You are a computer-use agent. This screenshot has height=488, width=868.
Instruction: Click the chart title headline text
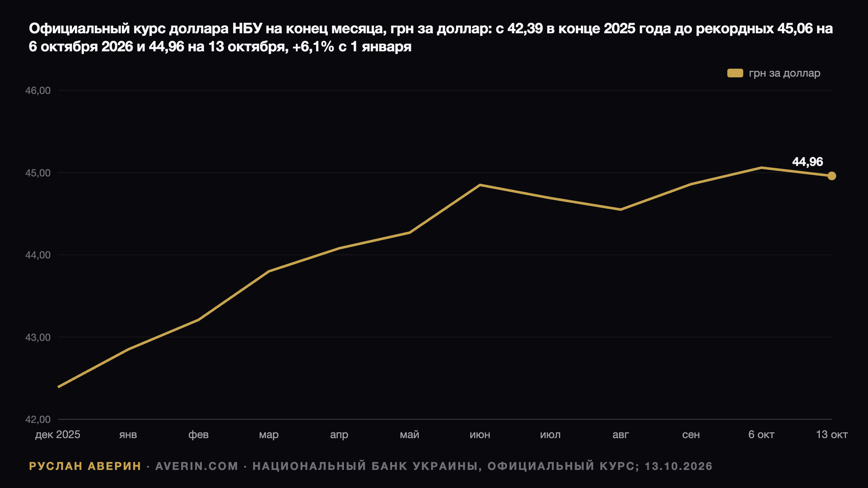pos(431,38)
